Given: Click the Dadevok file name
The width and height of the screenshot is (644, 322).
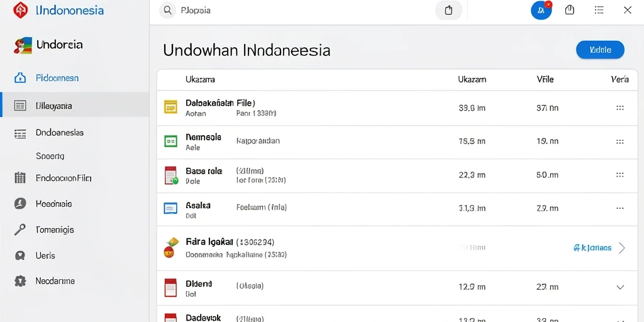Looking at the screenshot, I should click(203, 318).
